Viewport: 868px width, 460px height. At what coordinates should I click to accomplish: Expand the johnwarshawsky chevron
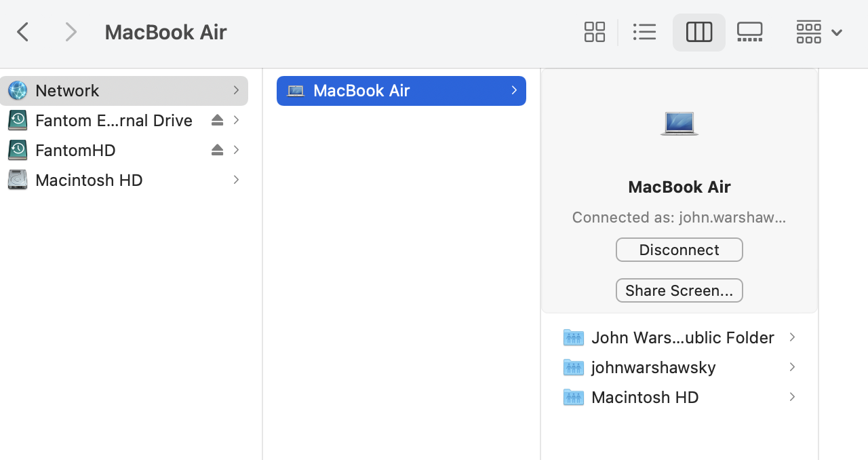pyautogui.click(x=792, y=367)
